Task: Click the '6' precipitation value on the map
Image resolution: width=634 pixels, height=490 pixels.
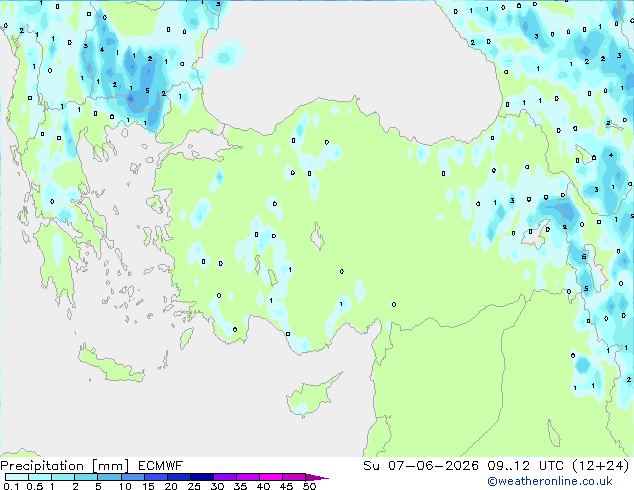Action: pyautogui.click(x=584, y=257)
